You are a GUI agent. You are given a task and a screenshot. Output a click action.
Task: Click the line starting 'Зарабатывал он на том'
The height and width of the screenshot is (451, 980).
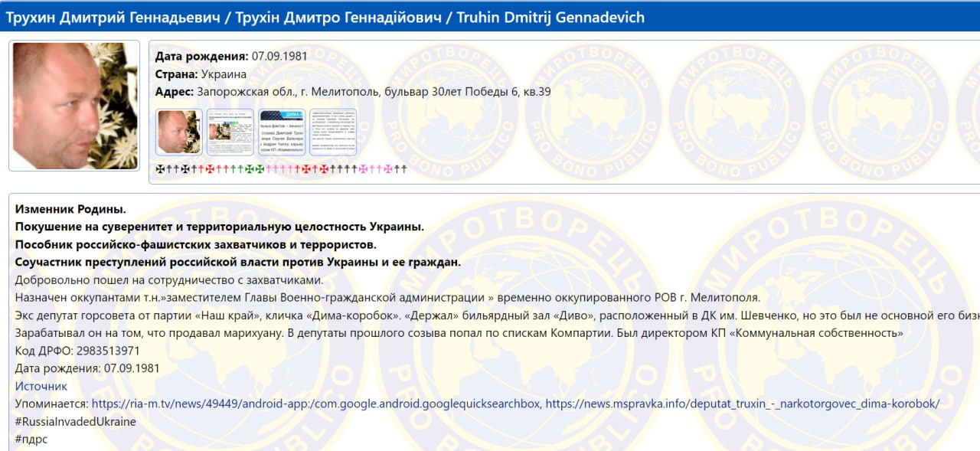click(x=459, y=333)
